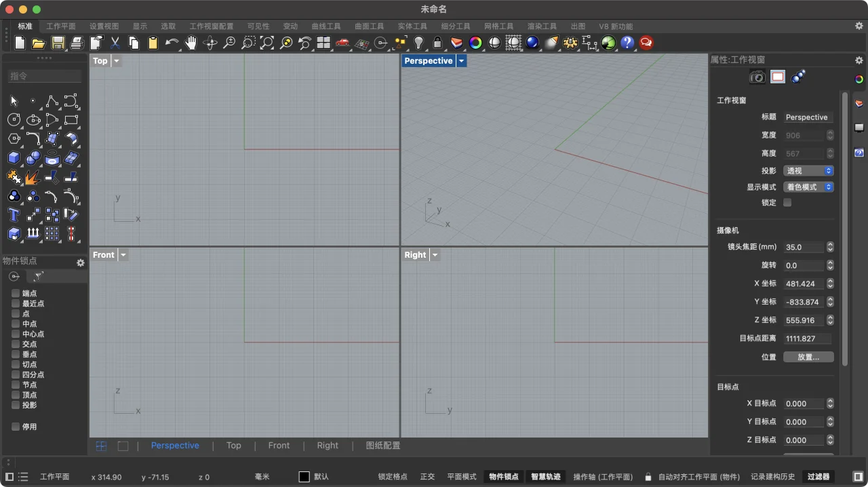The height and width of the screenshot is (487, 868).
Task: Select the polyline tool
Action: click(52, 101)
